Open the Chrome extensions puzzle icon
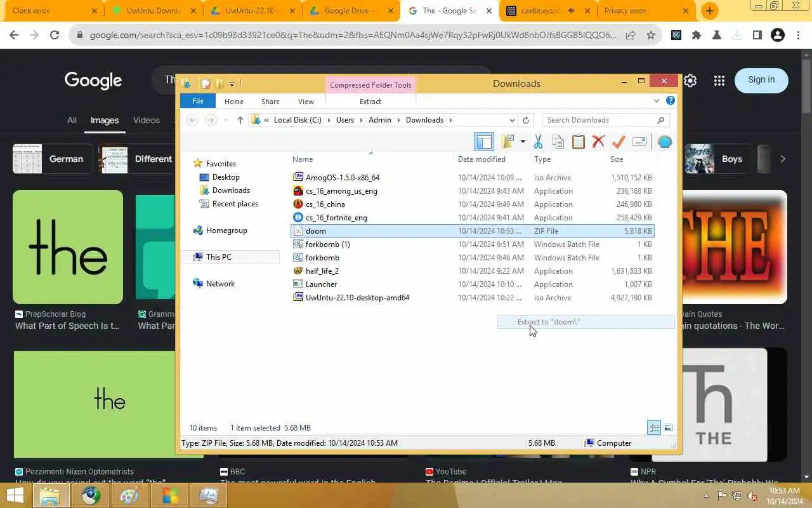The width and height of the screenshot is (812, 508). [697, 36]
